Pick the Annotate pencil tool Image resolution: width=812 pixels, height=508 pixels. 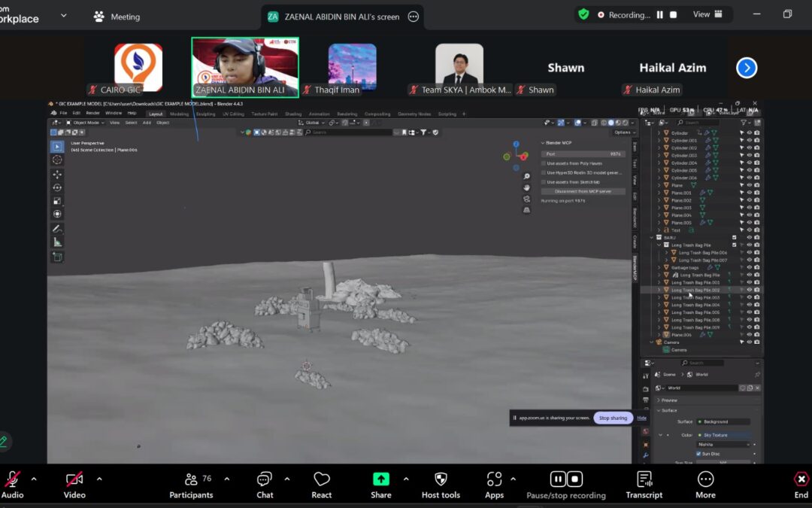pyautogui.click(x=57, y=228)
